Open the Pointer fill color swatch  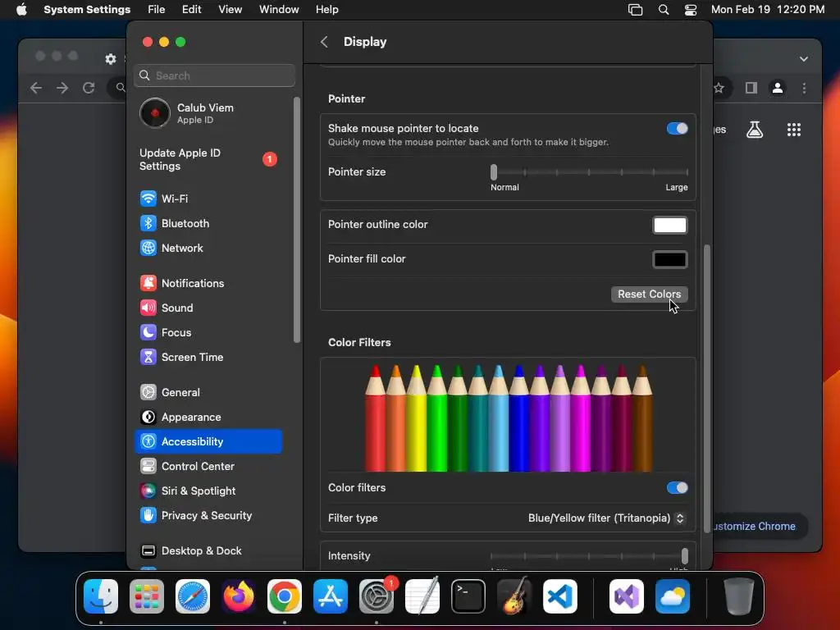[x=669, y=259]
